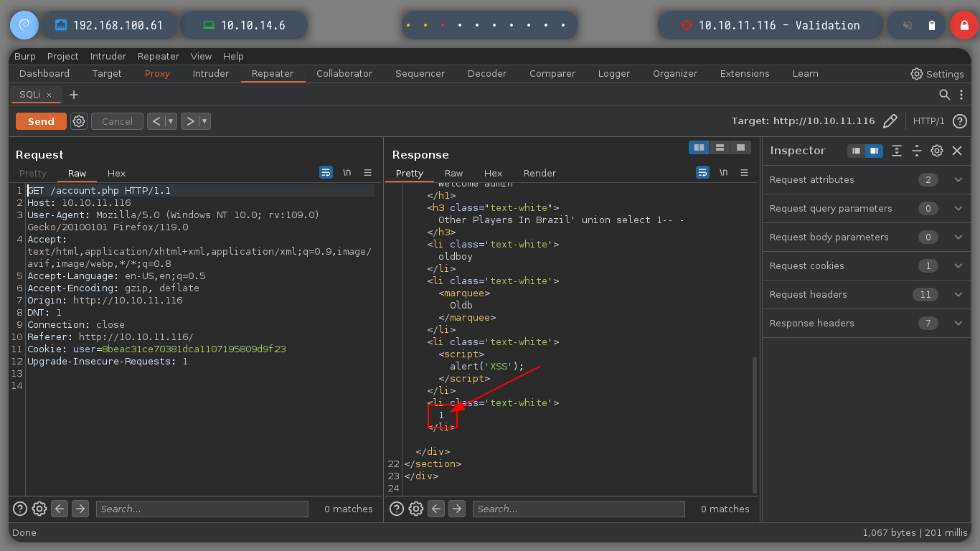Go to previous match in Request search
This screenshot has width=980, height=551.
60,509
